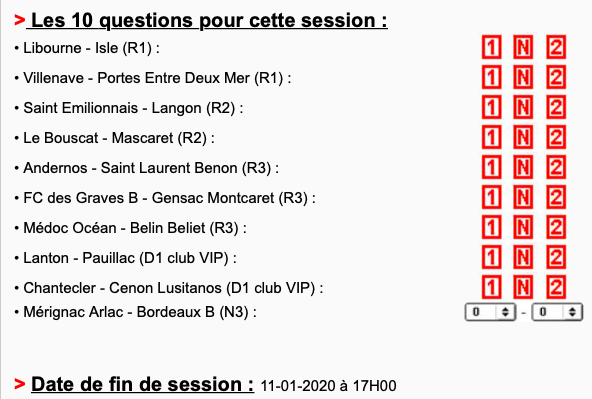Image resolution: width=592 pixels, height=399 pixels.
Task: Choose N for Chantecler - Cenon Lusitanos
Action: click(x=523, y=287)
